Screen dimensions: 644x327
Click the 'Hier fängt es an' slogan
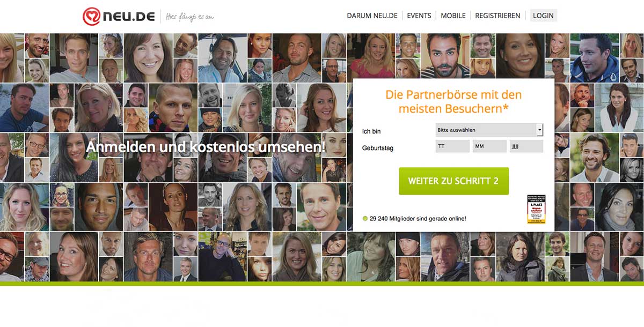point(190,17)
